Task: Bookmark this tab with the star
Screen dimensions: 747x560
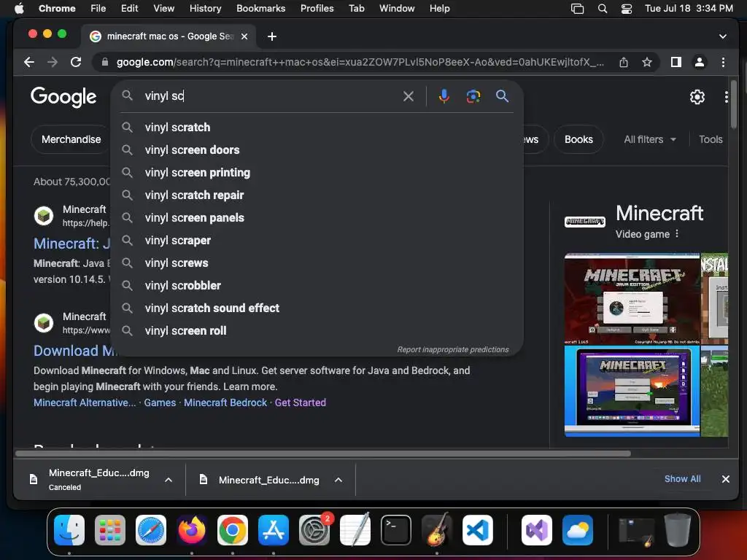Action: tap(646, 62)
